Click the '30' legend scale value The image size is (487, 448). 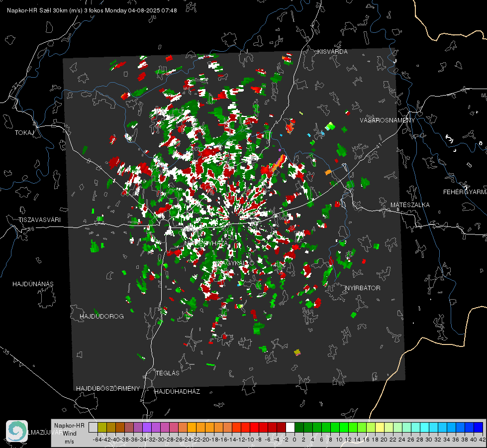pyautogui.click(x=429, y=440)
